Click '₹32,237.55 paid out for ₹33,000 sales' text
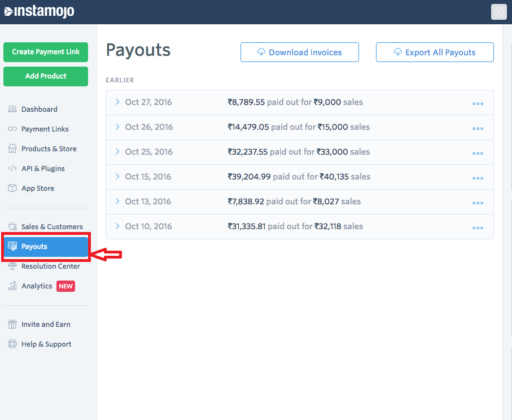 [x=299, y=151]
